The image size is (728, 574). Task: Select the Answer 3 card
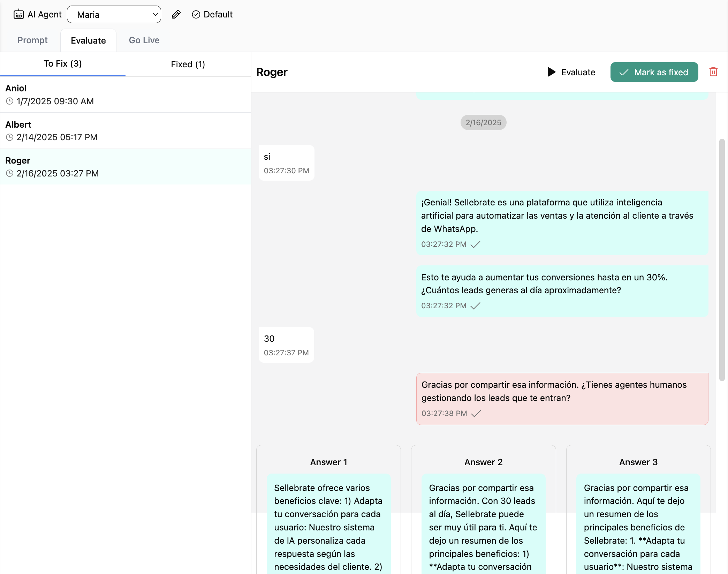638,509
